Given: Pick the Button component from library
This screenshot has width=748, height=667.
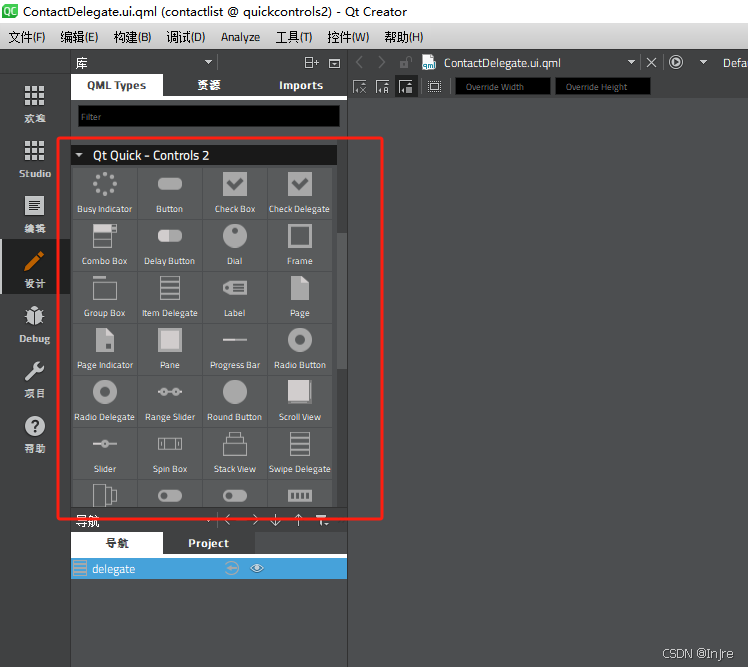Looking at the screenshot, I should pyautogui.click(x=170, y=193).
